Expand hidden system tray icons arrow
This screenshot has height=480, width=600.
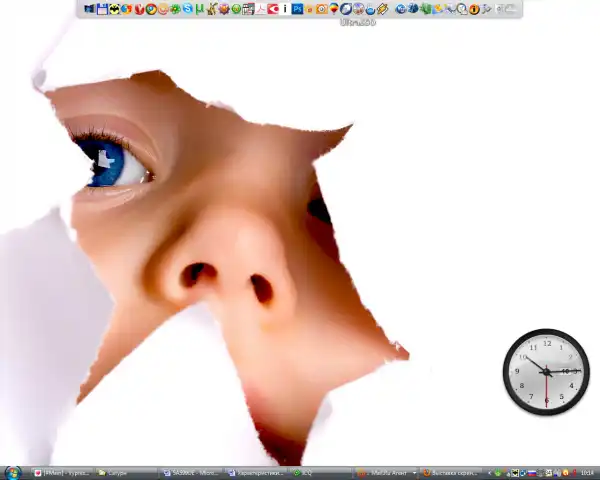coord(490,472)
